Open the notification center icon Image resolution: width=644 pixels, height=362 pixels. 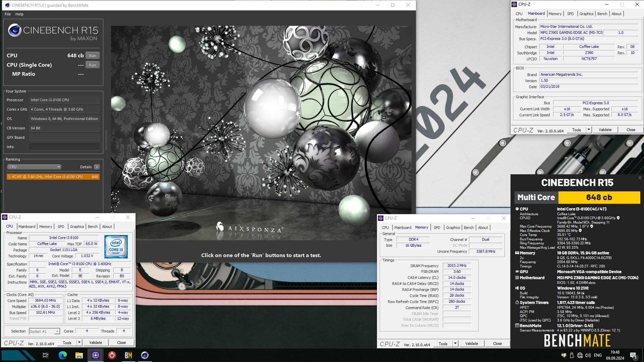633,355
